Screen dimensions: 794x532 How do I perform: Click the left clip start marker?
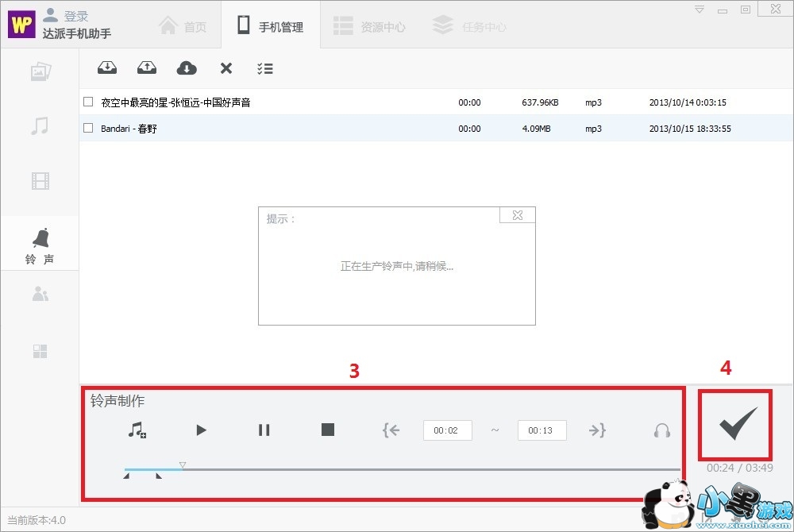point(126,476)
